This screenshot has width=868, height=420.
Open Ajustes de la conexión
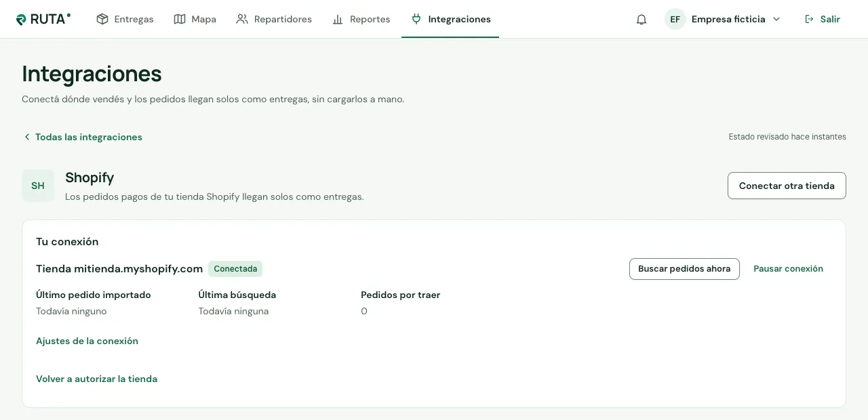pos(87,341)
